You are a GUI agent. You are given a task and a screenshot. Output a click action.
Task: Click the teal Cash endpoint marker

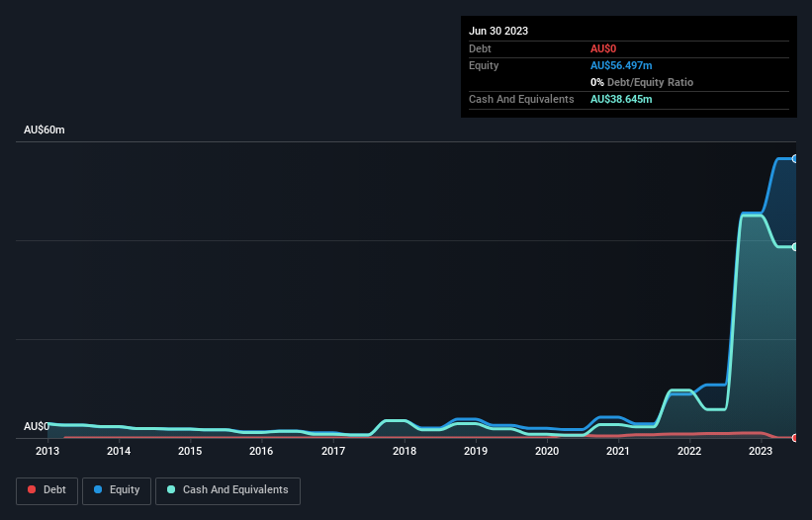(x=795, y=247)
